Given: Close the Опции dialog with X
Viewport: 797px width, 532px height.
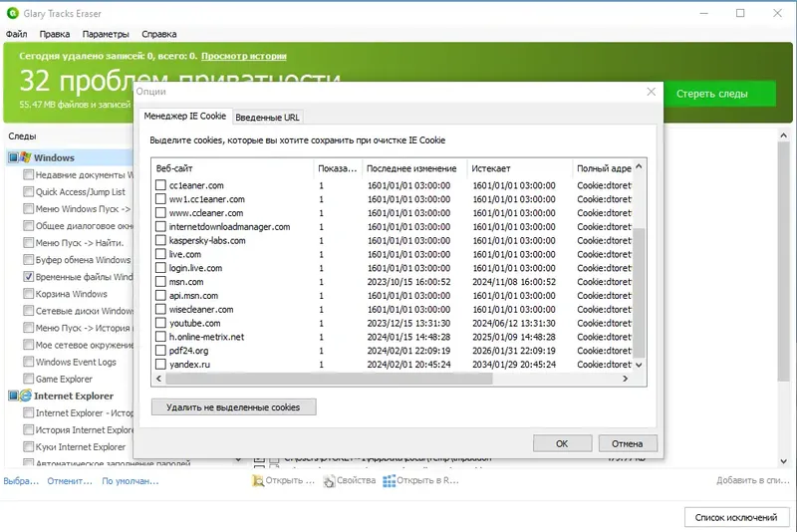Looking at the screenshot, I should [x=652, y=92].
